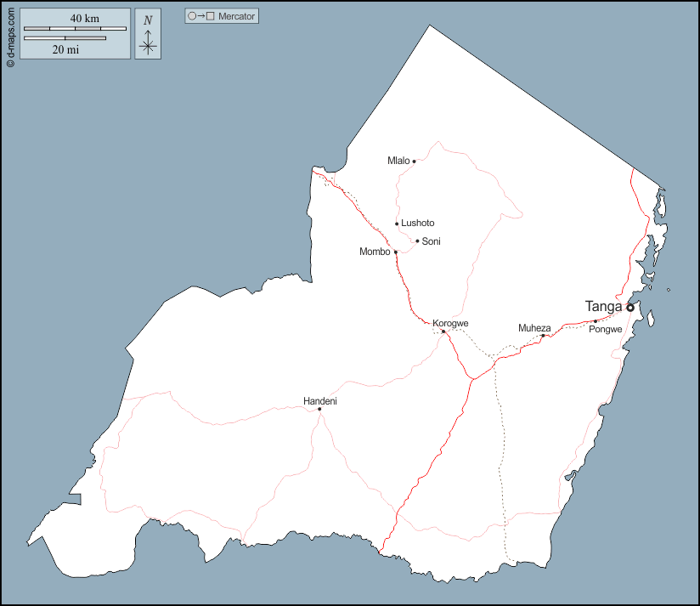The width and height of the screenshot is (700, 606).
Task: Click the 40 km scale bar
Action: pos(75,29)
